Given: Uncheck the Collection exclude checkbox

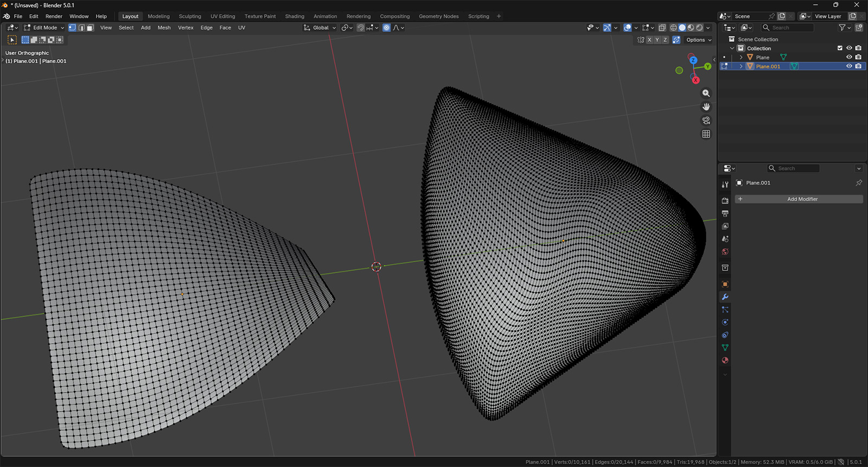Looking at the screenshot, I should pos(840,48).
